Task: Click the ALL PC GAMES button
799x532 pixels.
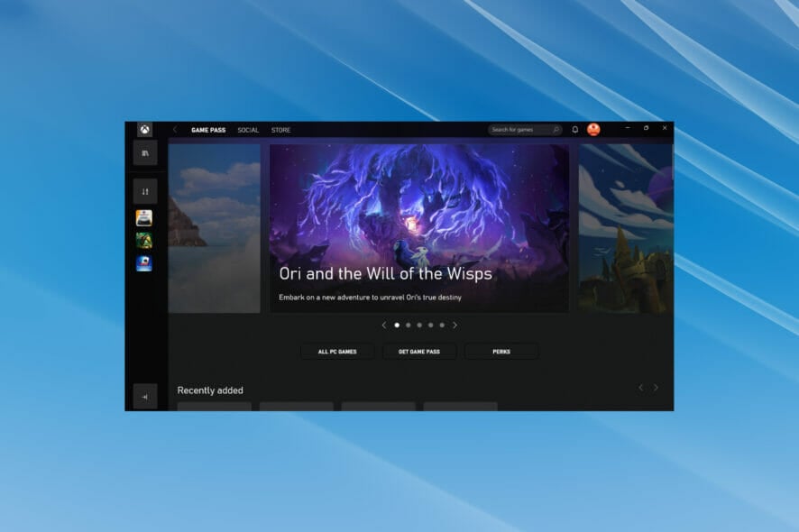Action: click(x=337, y=352)
